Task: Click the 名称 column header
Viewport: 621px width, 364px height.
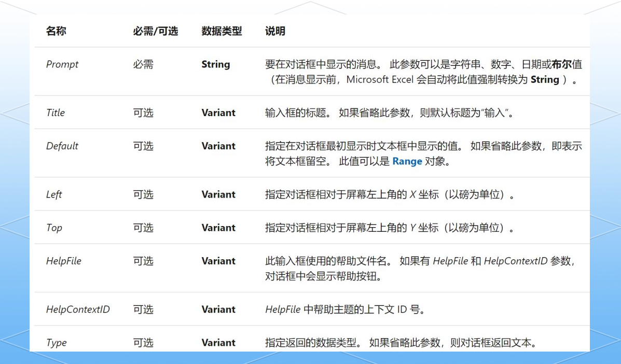Action: click(x=56, y=31)
